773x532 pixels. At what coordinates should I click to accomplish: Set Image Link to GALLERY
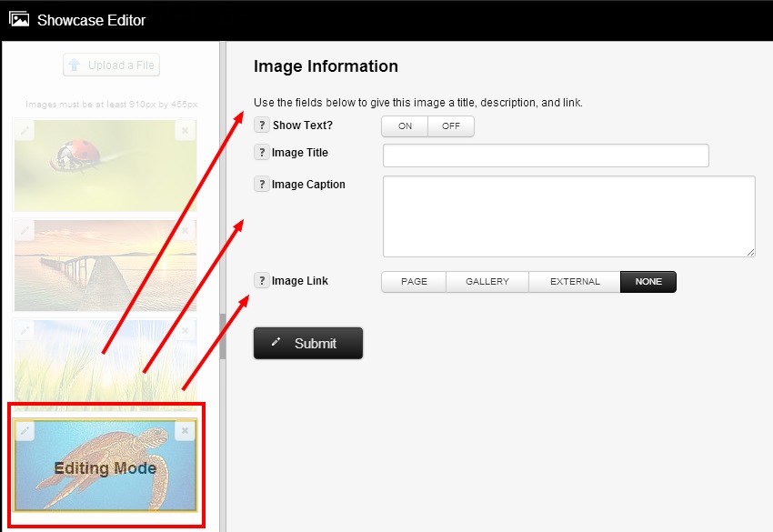487,282
